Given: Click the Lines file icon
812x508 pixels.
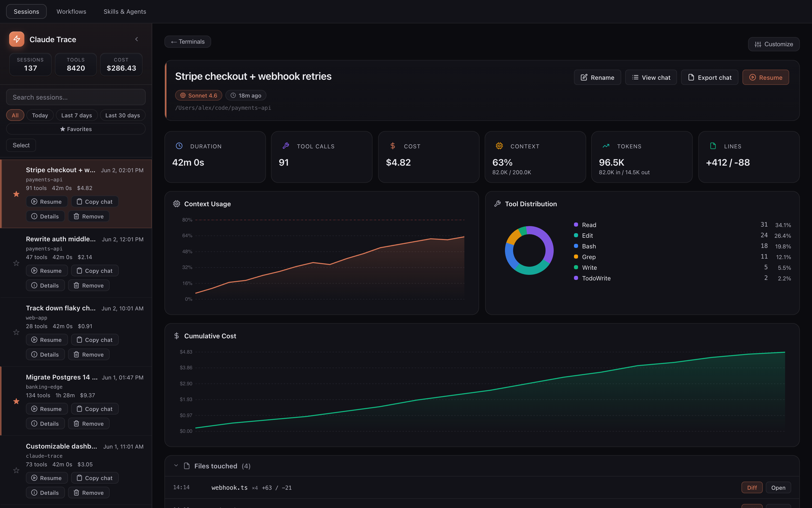Looking at the screenshot, I should [x=713, y=146].
